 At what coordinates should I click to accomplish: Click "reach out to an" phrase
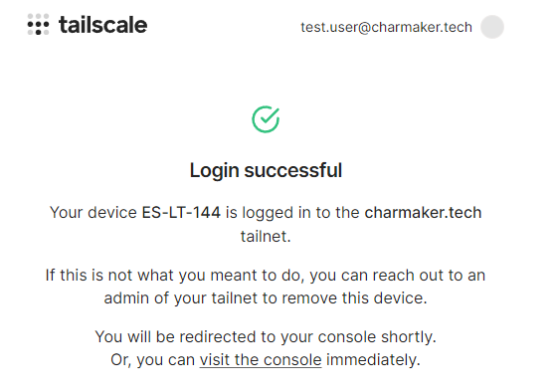click(429, 275)
